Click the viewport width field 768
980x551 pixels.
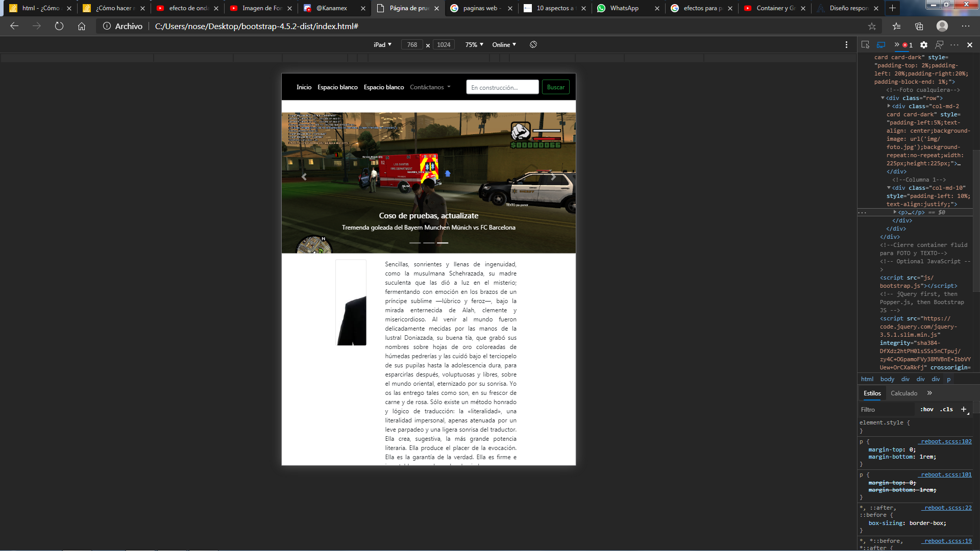(x=412, y=45)
